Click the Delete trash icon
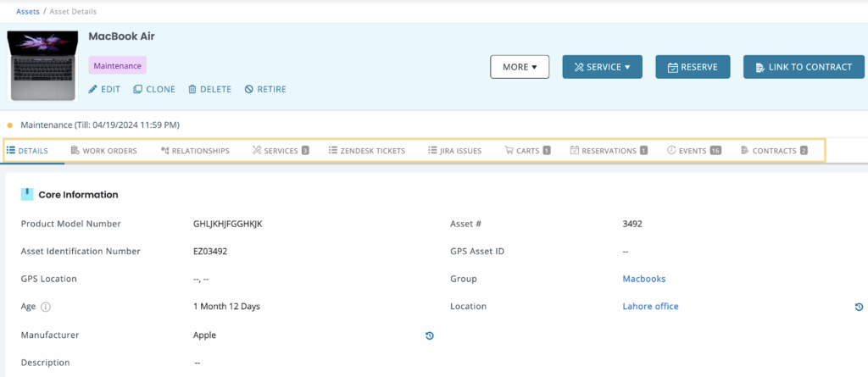Viewport: 868px width, 377px height. pos(192,89)
